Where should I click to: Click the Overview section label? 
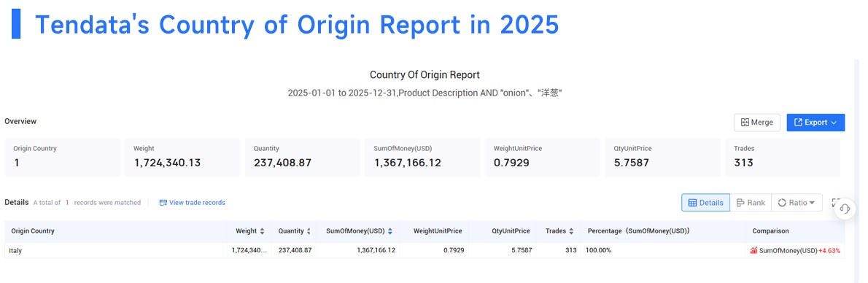pos(20,121)
